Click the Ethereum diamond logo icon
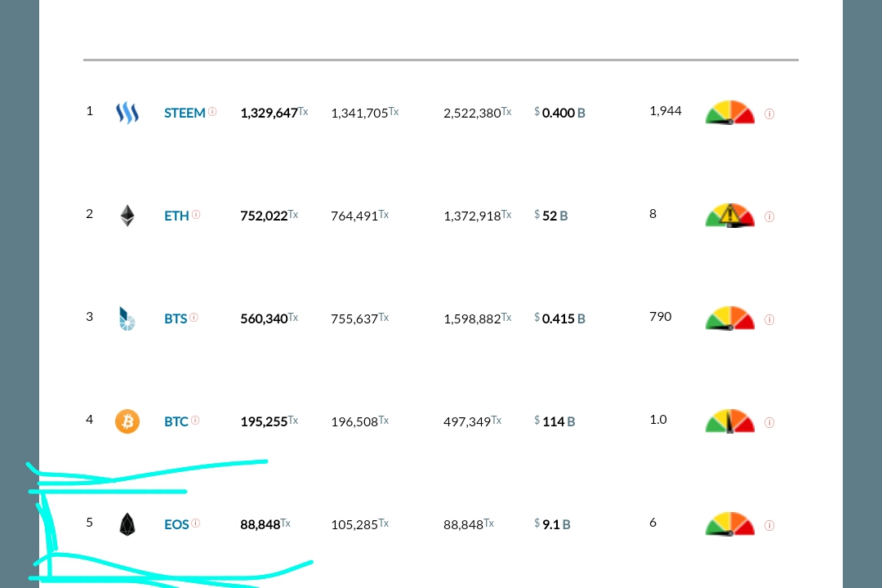The width and height of the screenshot is (882, 588). pos(127,216)
